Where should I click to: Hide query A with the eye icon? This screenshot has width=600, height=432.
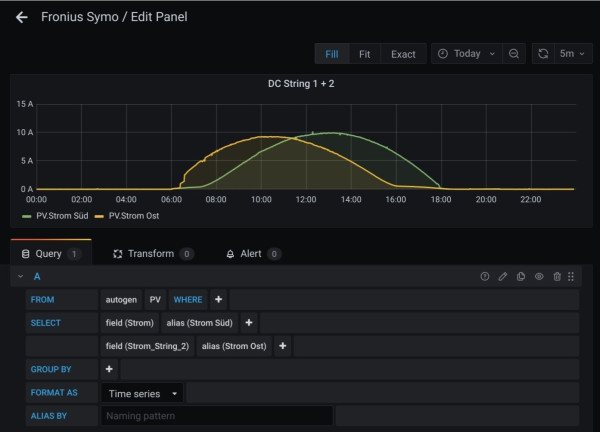(x=539, y=276)
